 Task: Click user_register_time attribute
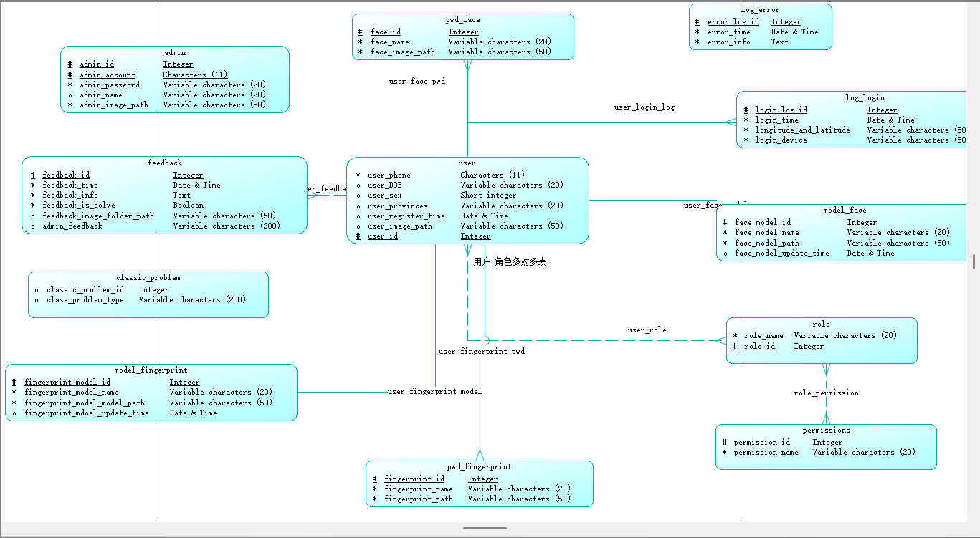[x=406, y=216]
